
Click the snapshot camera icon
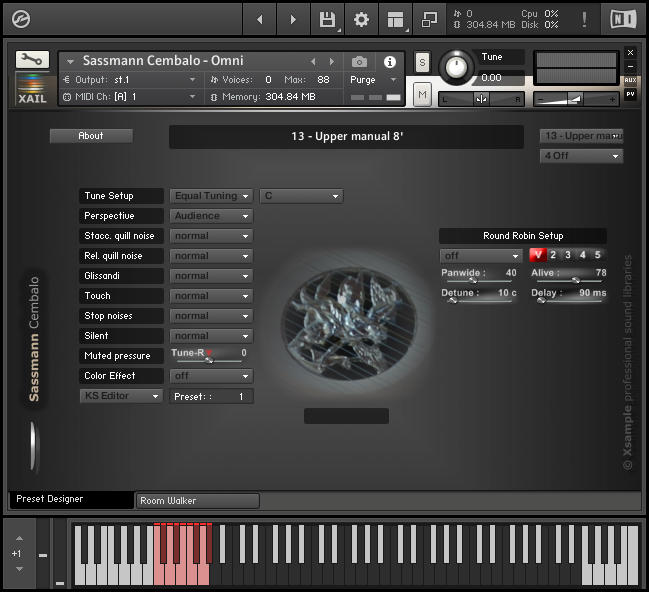coord(359,62)
